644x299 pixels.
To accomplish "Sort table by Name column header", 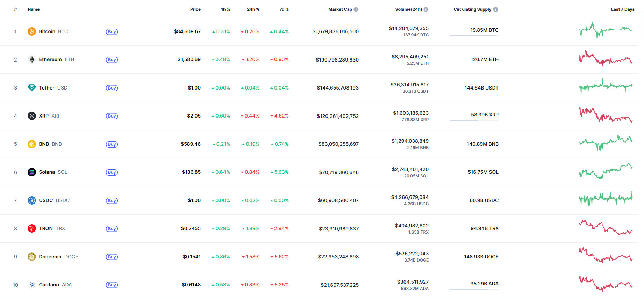I will pos(34,9).
